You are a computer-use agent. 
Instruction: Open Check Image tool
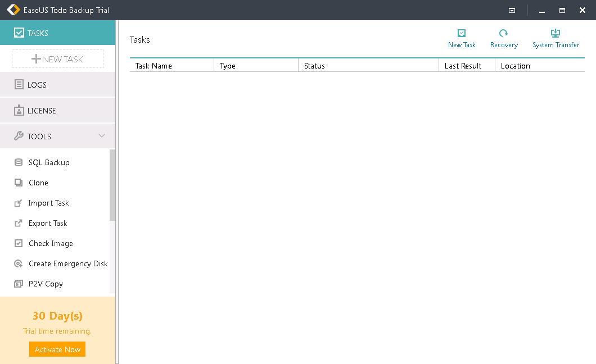(x=51, y=243)
